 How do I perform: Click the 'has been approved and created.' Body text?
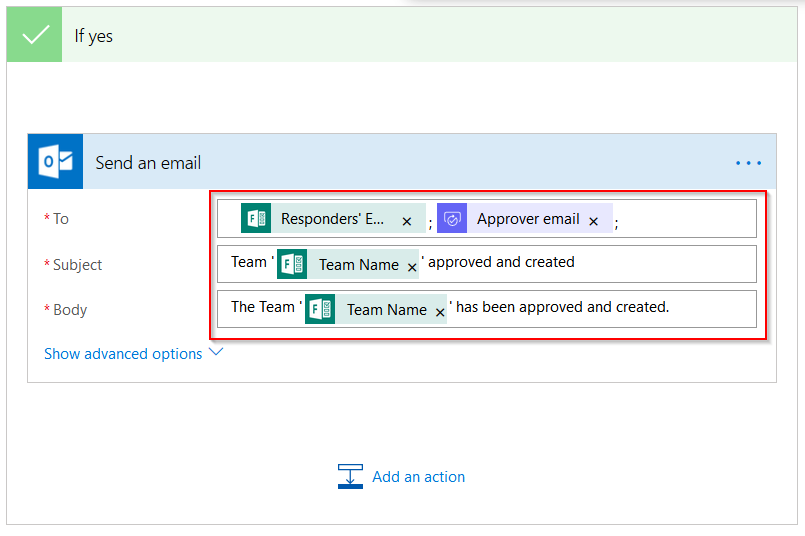pos(563,307)
